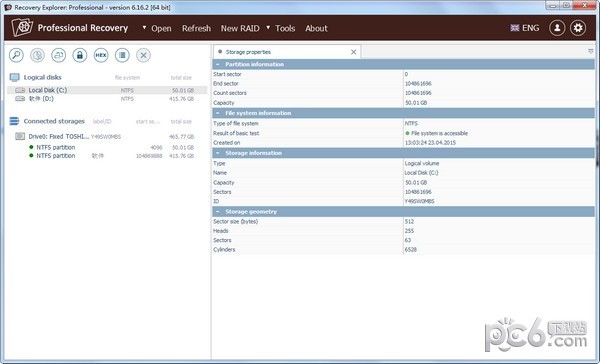Collapse the Partition information section
Viewport: 600px width, 364px height.
click(218, 64)
